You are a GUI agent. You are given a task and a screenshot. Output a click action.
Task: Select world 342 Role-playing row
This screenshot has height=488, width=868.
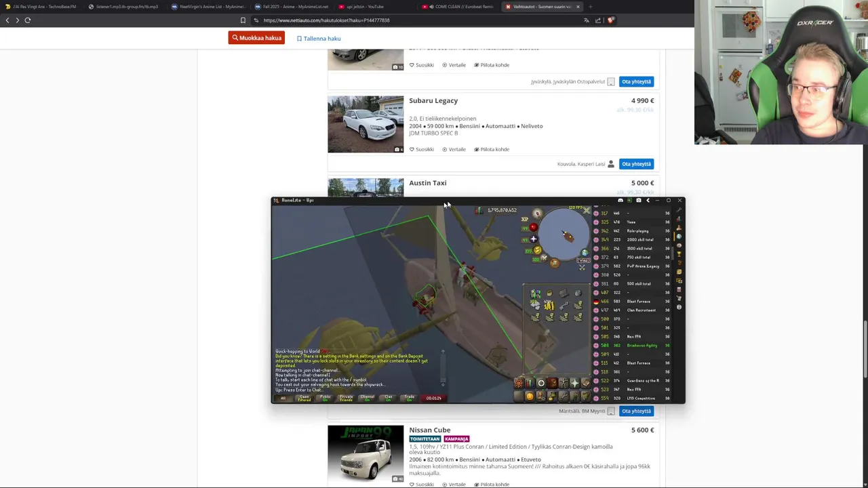[x=632, y=231]
